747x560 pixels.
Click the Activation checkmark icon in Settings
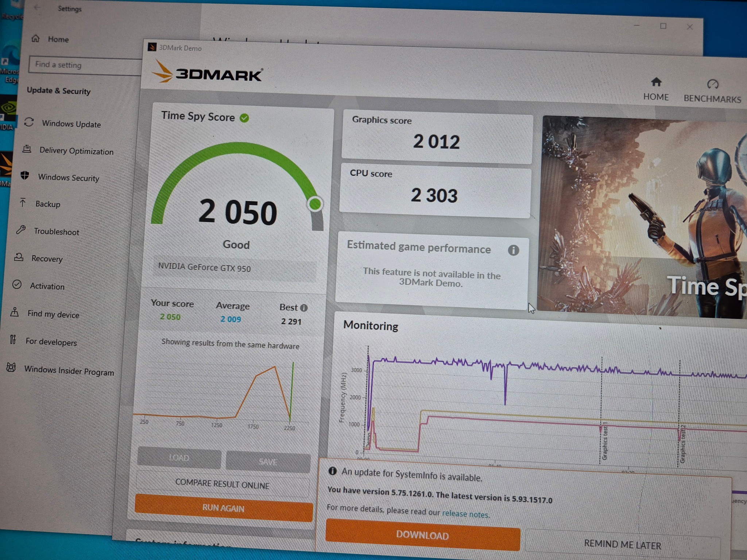pyautogui.click(x=17, y=284)
